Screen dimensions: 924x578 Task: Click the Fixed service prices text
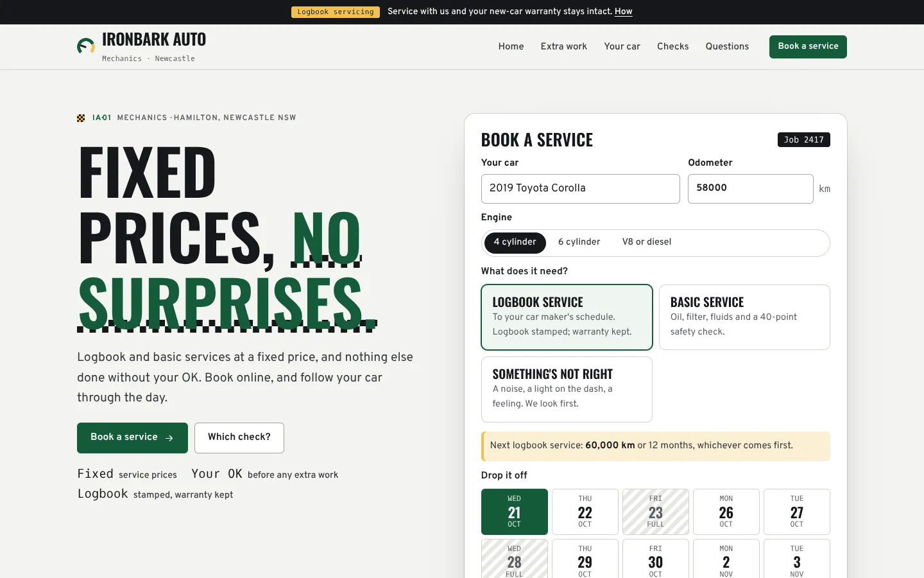127,474
